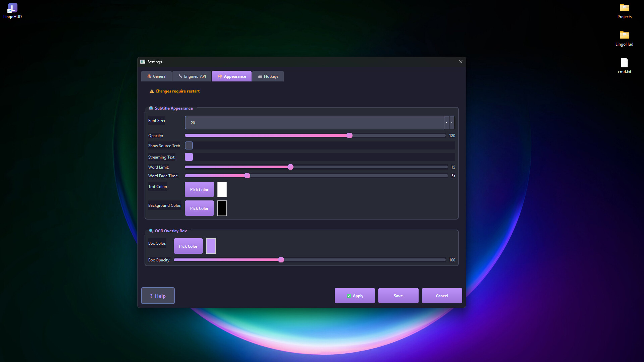
Task: Select the cmd.txt file icon
Action: click(624, 63)
